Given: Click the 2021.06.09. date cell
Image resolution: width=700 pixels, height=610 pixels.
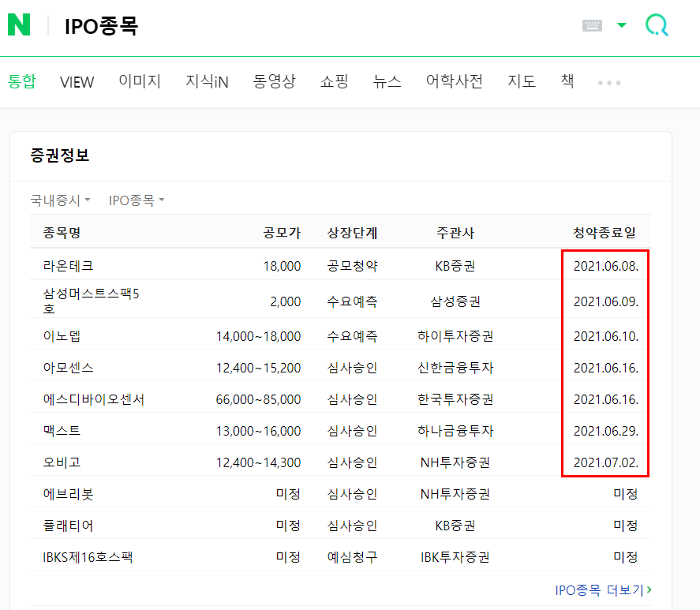Looking at the screenshot, I should 606,301.
